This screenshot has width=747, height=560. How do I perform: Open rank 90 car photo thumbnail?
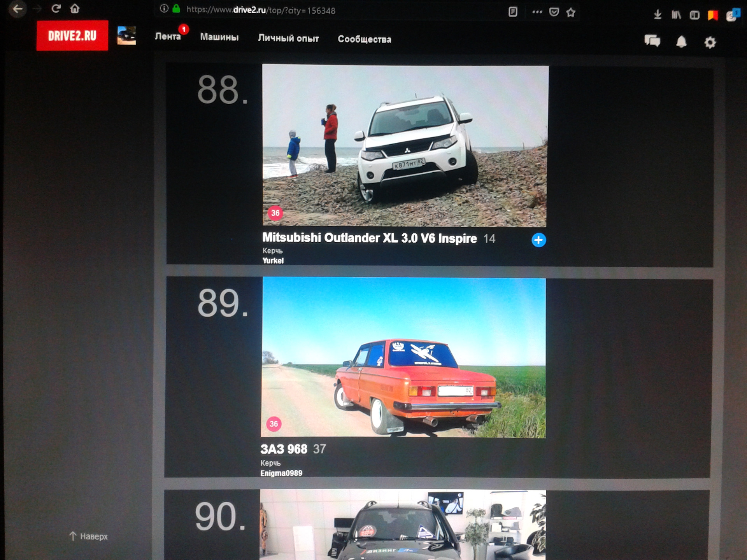(403, 525)
